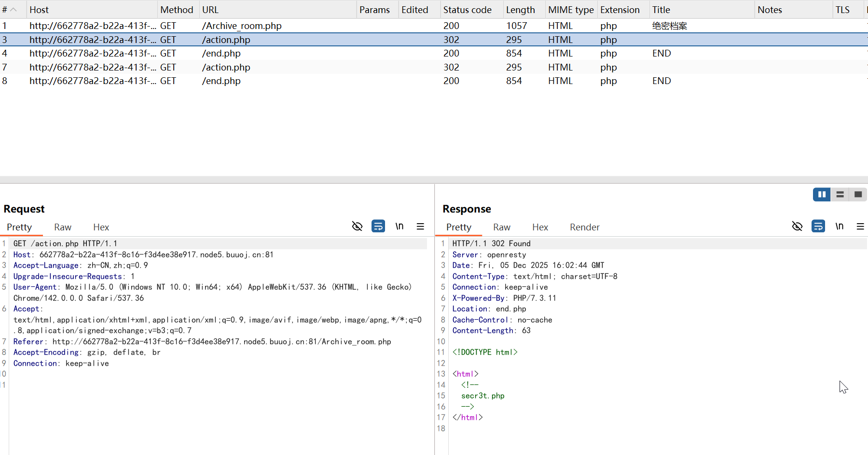Enable word wrap in the Request editor

point(378,226)
